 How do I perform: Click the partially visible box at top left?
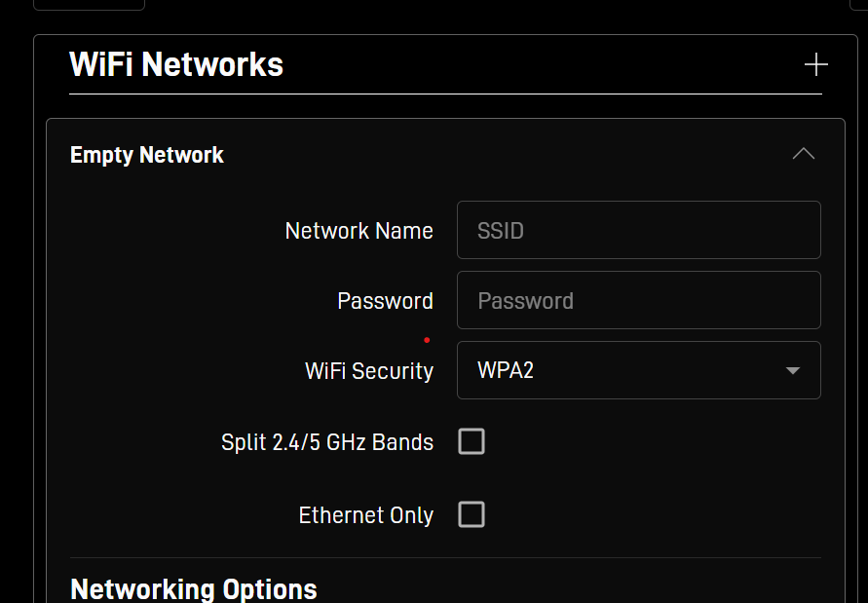click(89, 5)
